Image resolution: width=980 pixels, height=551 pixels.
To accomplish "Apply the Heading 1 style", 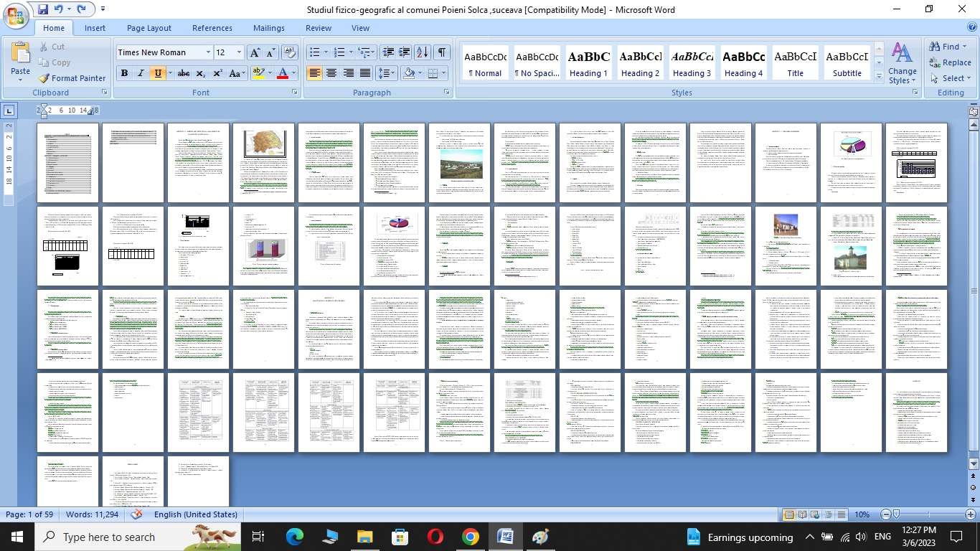I will [589, 63].
